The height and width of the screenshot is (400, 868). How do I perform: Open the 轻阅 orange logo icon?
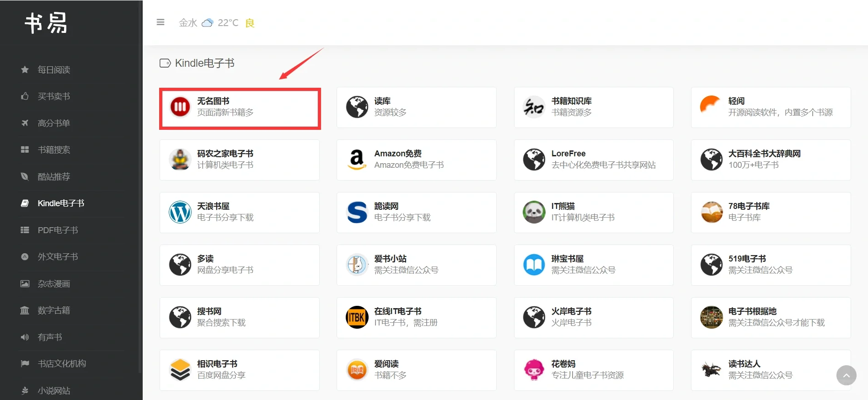pos(711,105)
